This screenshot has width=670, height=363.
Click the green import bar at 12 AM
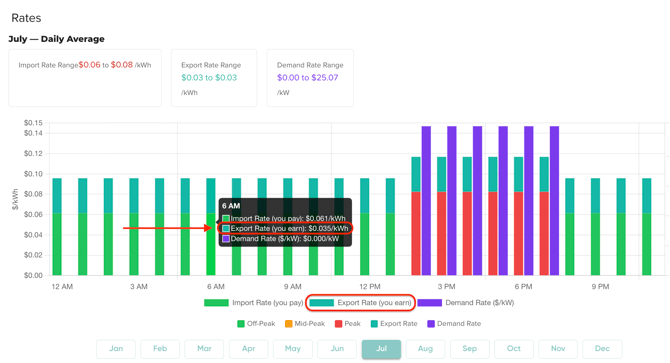click(57, 244)
